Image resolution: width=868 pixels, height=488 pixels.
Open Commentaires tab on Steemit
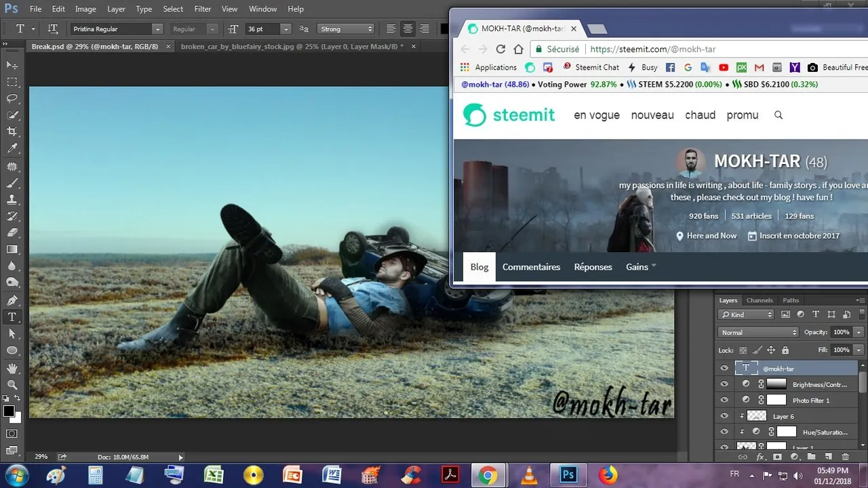pos(531,267)
